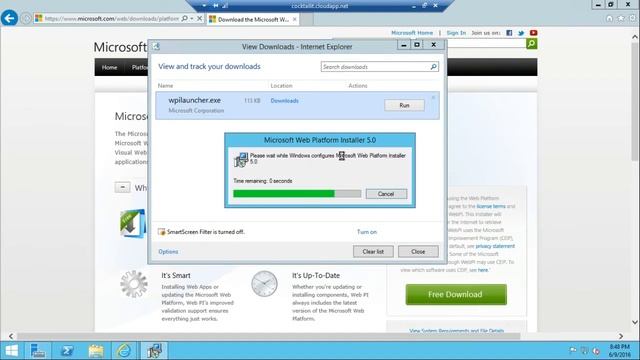Click the network tray icon
The height and width of the screenshot is (360, 640).
tap(584, 351)
